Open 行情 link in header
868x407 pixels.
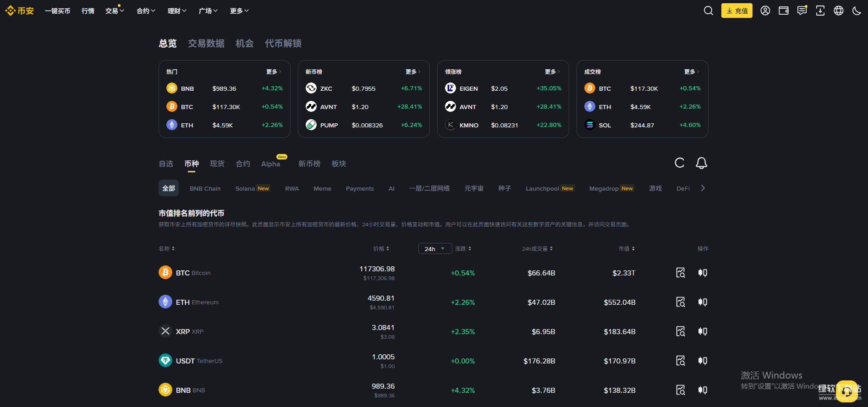click(88, 11)
